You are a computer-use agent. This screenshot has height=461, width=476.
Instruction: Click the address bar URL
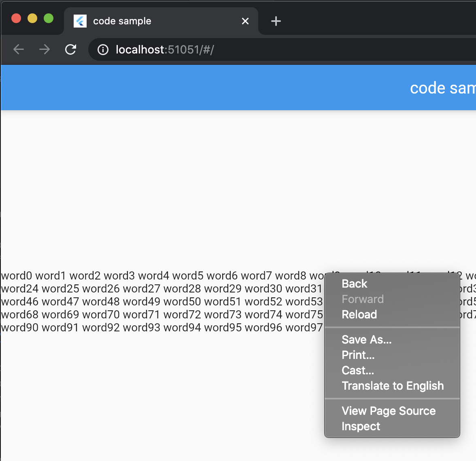click(167, 49)
